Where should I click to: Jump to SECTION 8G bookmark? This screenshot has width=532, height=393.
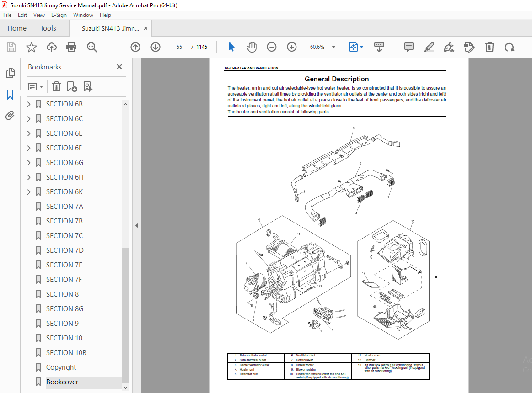click(x=65, y=309)
